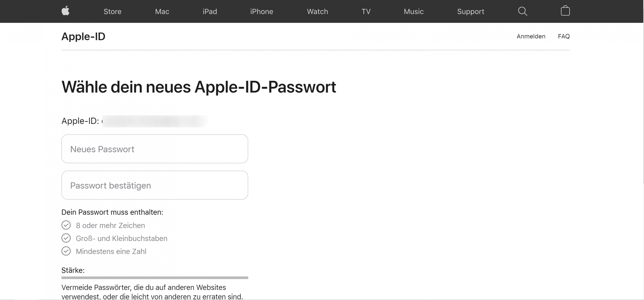Click the Mac menu item
This screenshot has width=644, height=300.
[x=162, y=12]
